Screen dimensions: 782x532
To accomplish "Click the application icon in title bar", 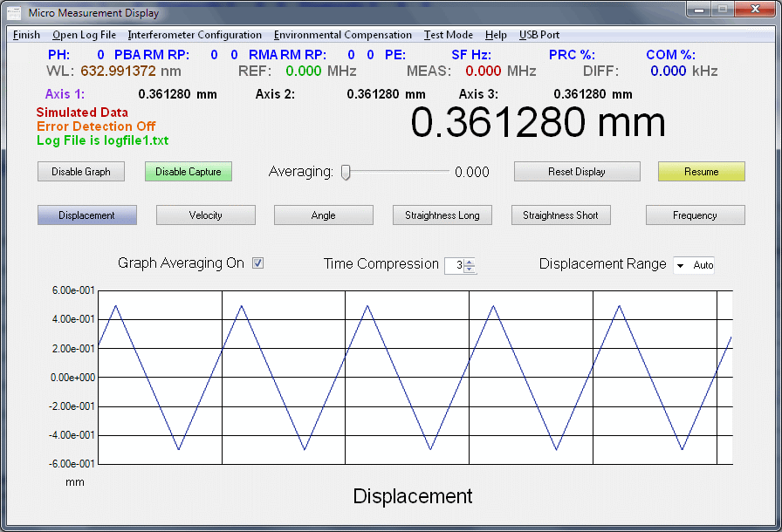I will click(x=14, y=13).
